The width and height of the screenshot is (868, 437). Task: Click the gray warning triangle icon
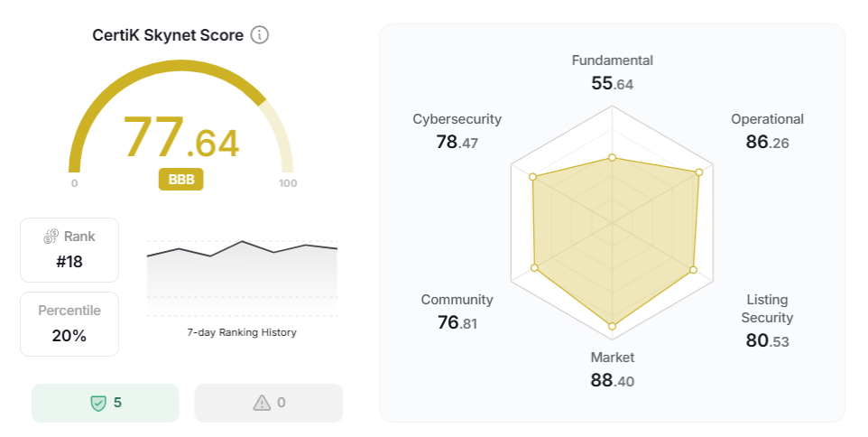pyautogui.click(x=261, y=403)
